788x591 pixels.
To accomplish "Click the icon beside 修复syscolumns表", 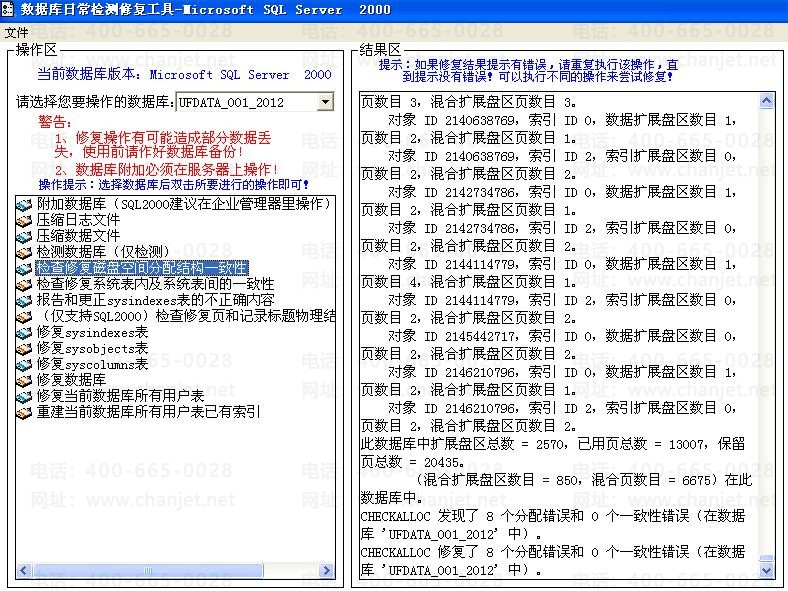I will pos(24,365).
